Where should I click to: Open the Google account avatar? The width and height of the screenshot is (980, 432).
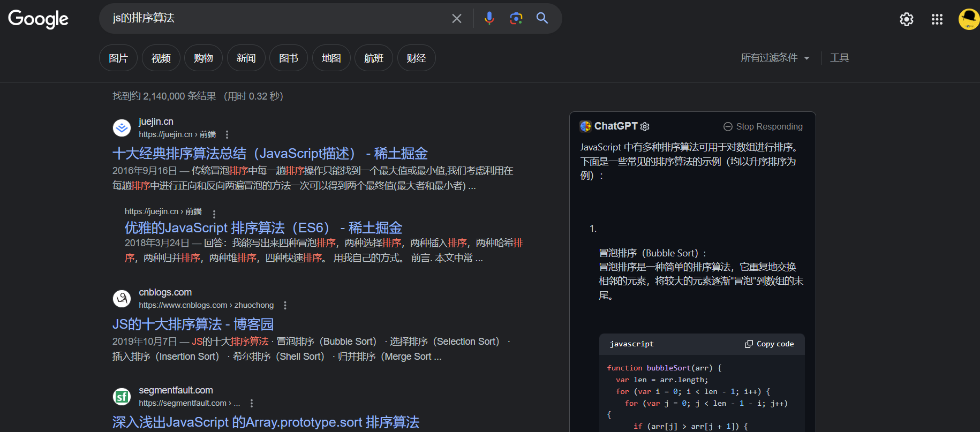pyautogui.click(x=969, y=19)
